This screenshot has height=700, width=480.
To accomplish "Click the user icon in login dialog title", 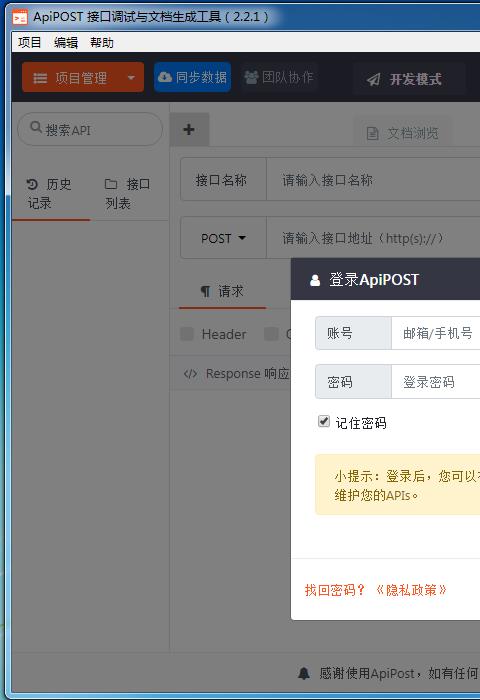I will [x=315, y=280].
